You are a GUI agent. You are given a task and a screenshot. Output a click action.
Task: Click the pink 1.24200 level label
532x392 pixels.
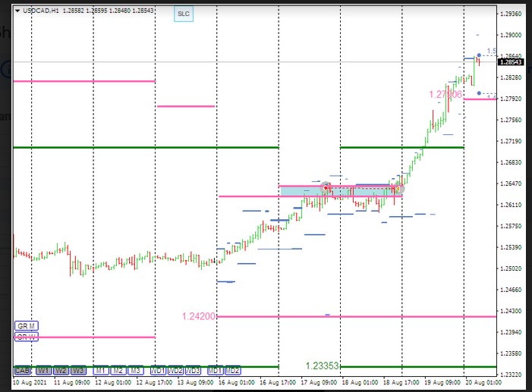coord(199,316)
